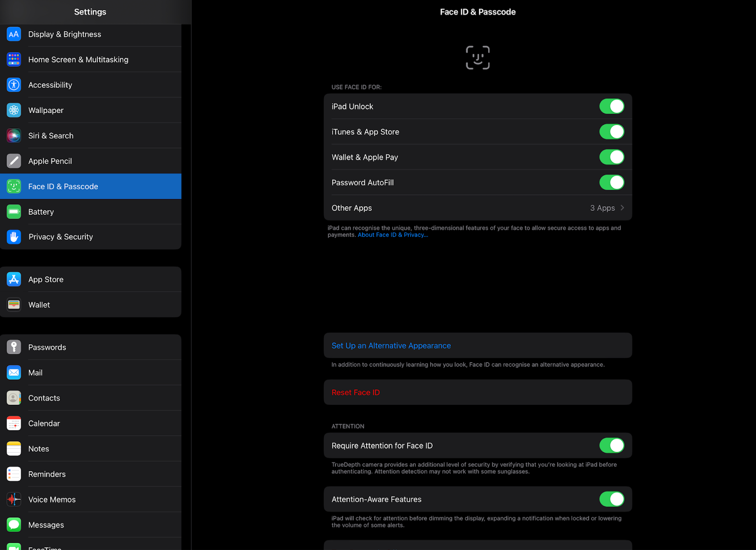Click the Wallpaper flower icon
756x550 pixels.
coord(14,110)
